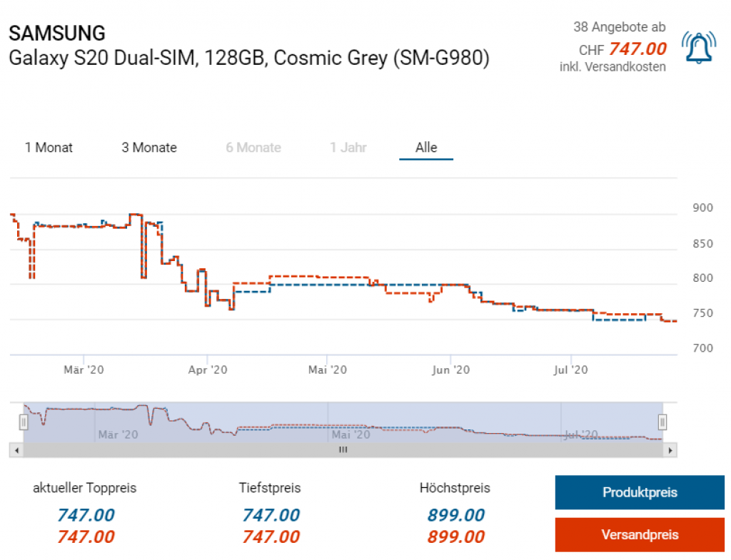Click the Tiefstpreis 747.00 red value
This screenshot has height=560, width=731.
[271, 536]
